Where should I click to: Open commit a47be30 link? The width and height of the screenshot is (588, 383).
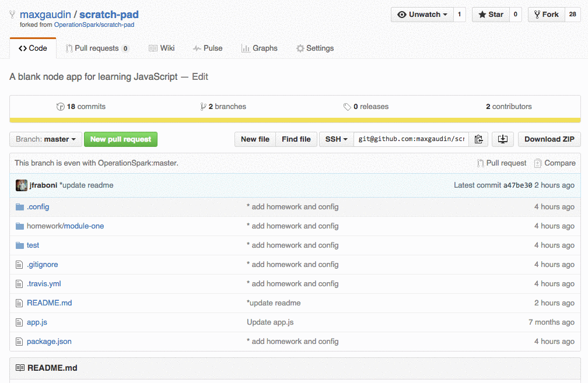point(517,185)
